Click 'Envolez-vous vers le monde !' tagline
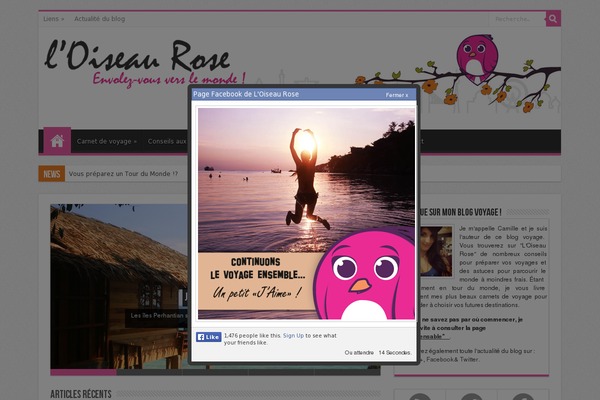The height and width of the screenshot is (400, 600). (x=169, y=79)
